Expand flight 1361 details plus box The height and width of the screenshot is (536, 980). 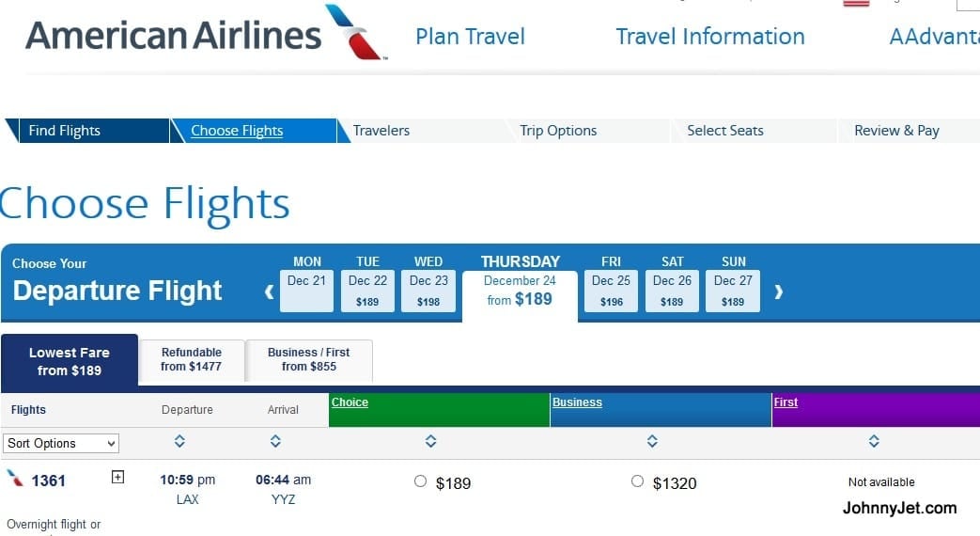click(117, 477)
